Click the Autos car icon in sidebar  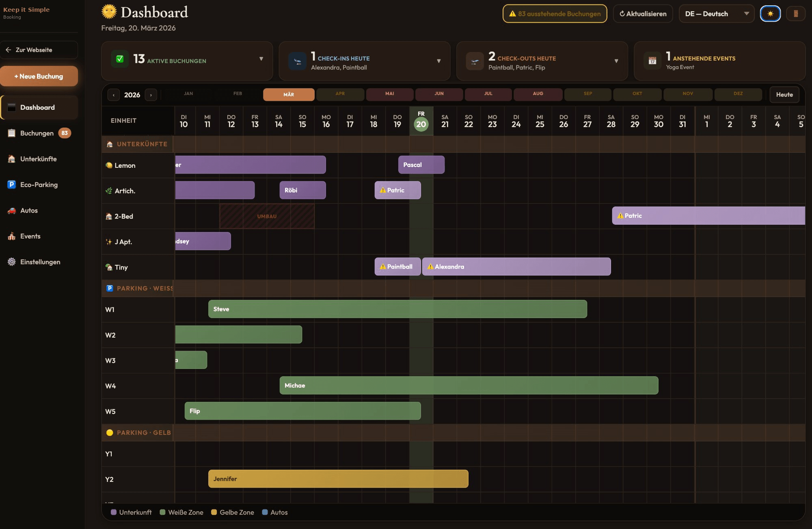pos(12,210)
